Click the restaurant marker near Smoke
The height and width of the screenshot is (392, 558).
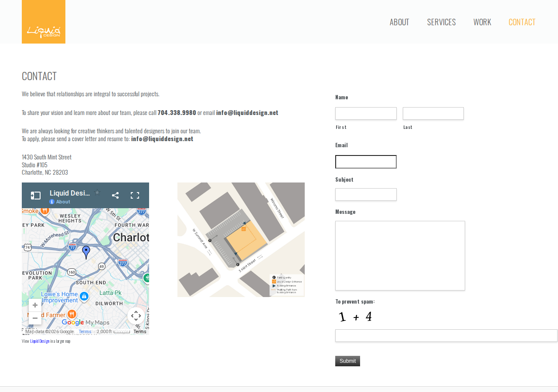coord(44,211)
